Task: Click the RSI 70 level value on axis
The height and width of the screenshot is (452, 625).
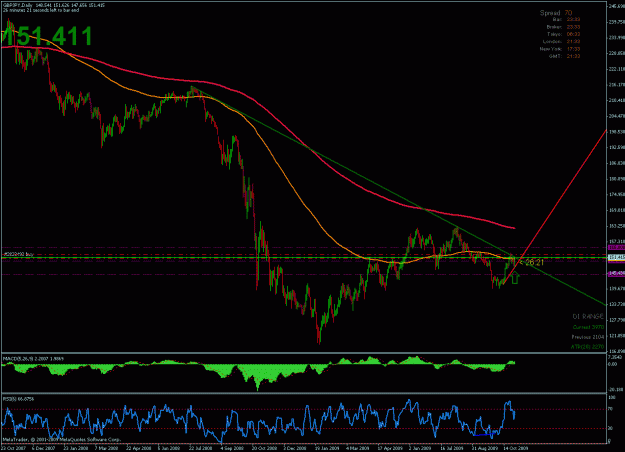Action: 610,409
